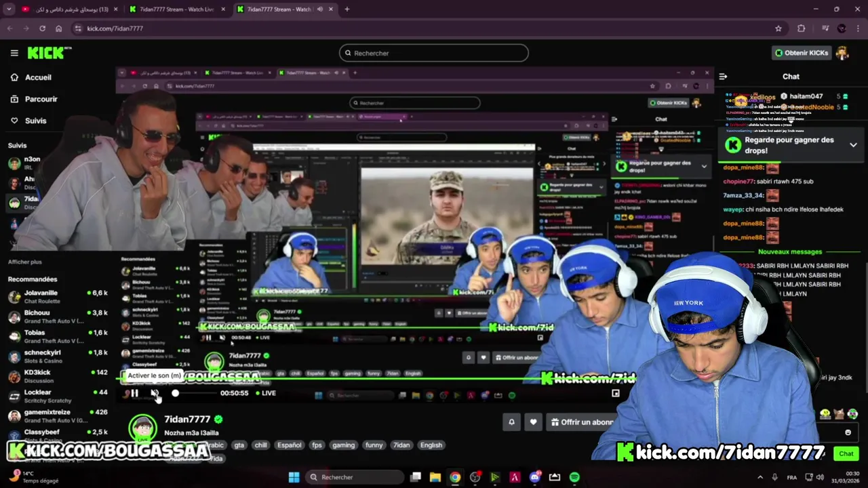Toggle the notification bell for 7idan7777
The height and width of the screenshot is (488, 868).
click(x=512, y=422)
